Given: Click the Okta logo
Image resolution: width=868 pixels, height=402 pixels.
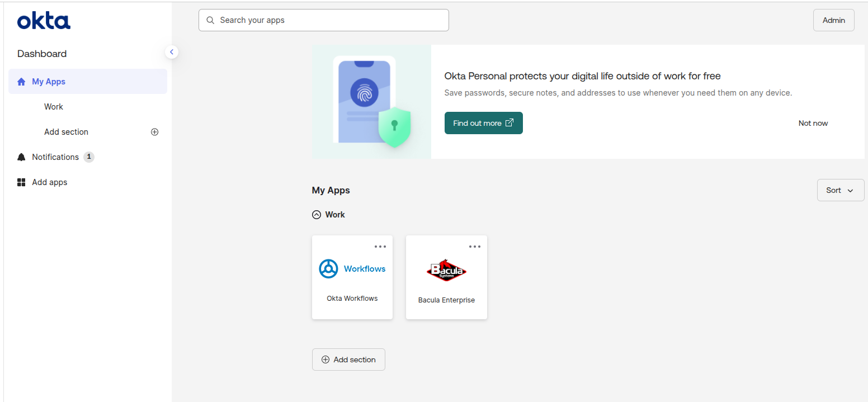Looking at the screenshot, I should [x=44, y=21].
